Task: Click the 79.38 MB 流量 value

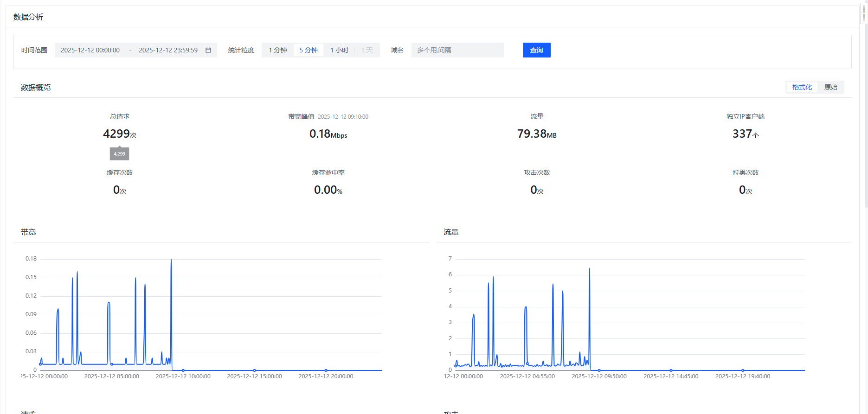Action: tap(537, 134)
